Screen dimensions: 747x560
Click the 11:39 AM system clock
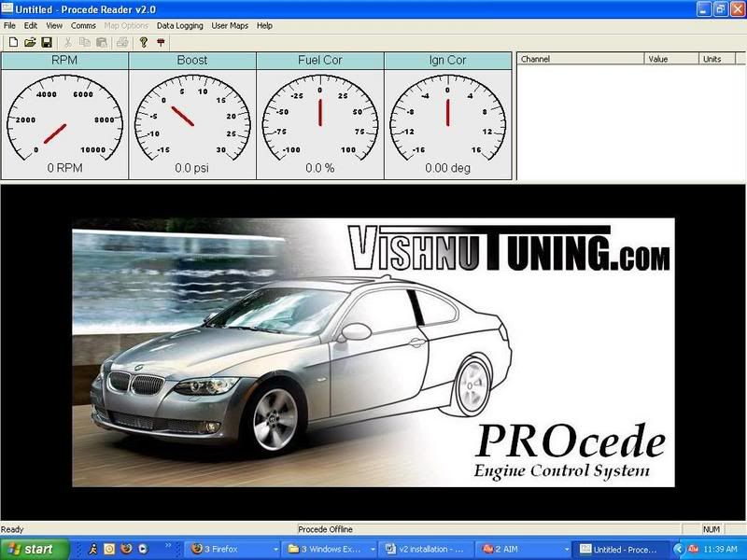[x=720, y=549]
